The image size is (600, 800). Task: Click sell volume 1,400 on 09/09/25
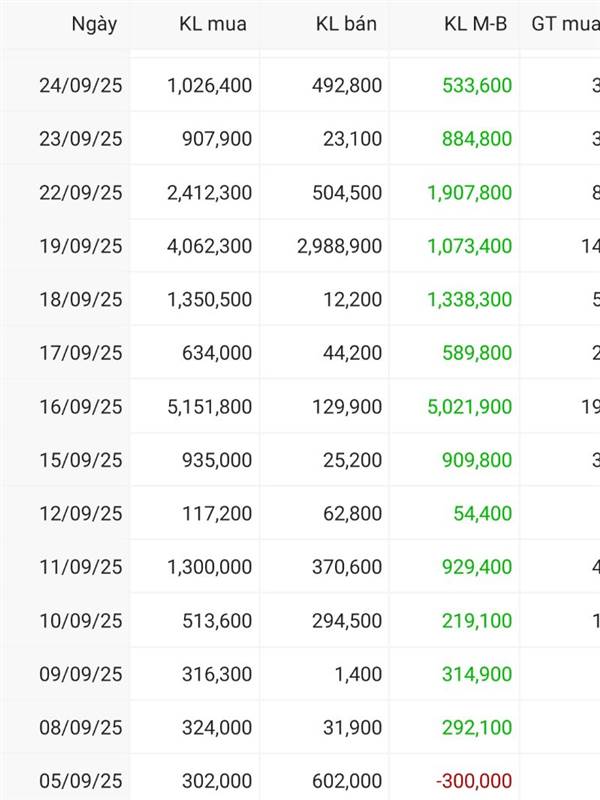coord(358,674)
